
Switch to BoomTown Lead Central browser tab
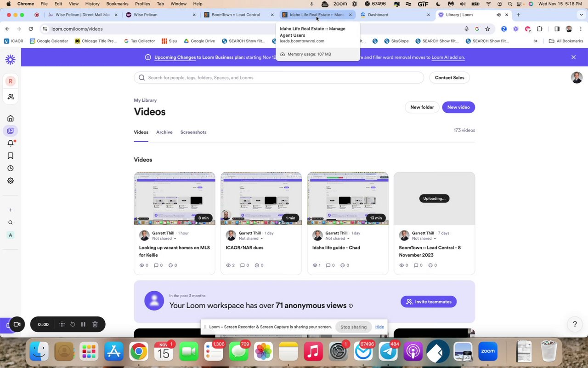point(239,15)
